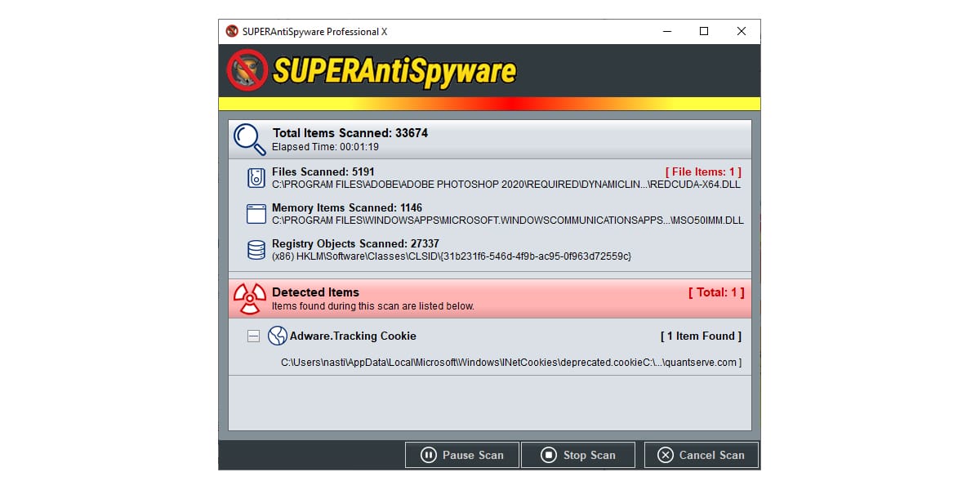Click the REDCUDA-X64.DLL file path
This screenshot has height=490, width=980.
[x=508, y=185]
